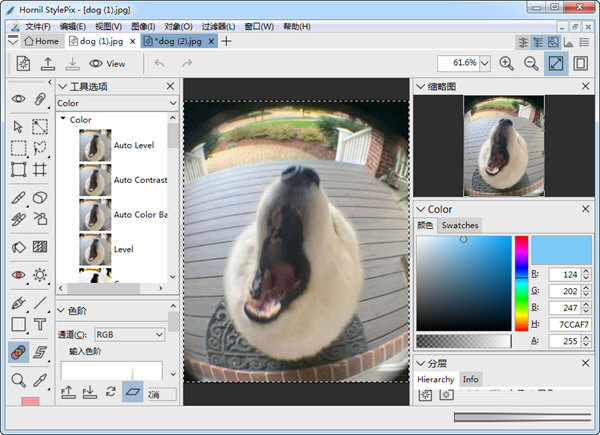Close the dog (2).jpg tab

[211, 41]
